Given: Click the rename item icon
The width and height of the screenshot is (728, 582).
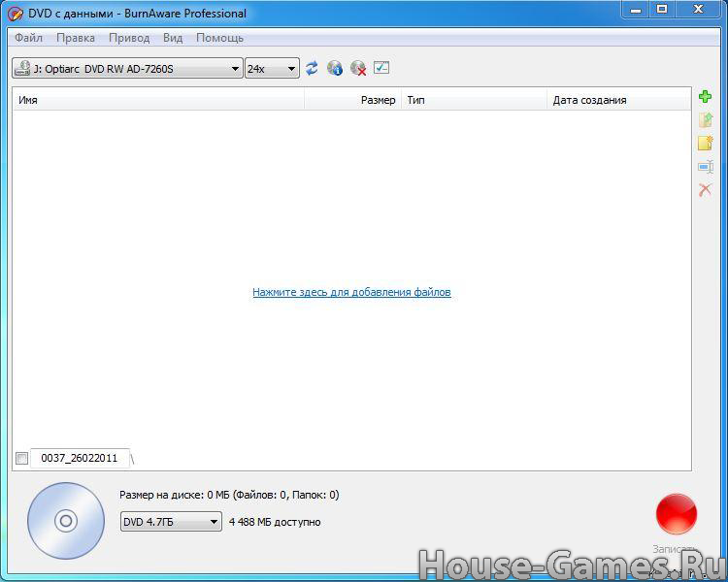Looking at the screenshot, I should (x=705, y=166).
